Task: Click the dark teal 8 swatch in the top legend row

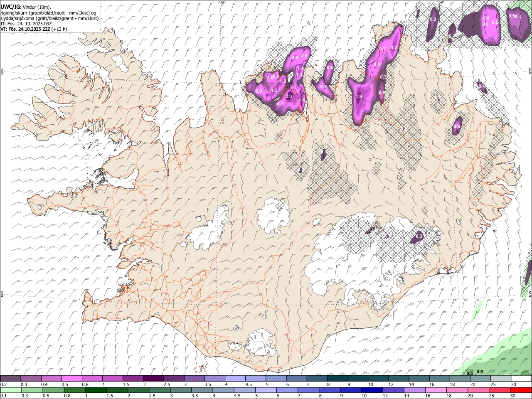Action: coord(337,379)
